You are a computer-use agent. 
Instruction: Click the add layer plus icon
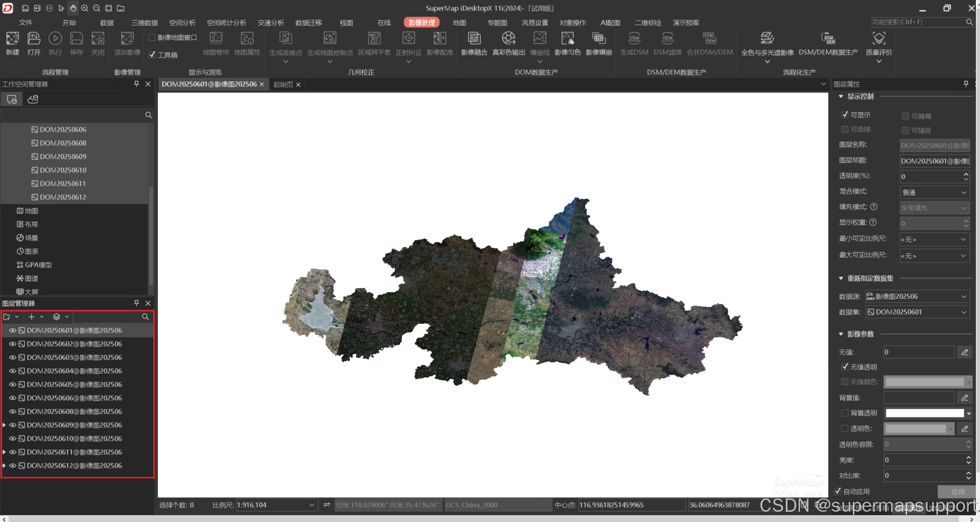[x=31, y=317]
